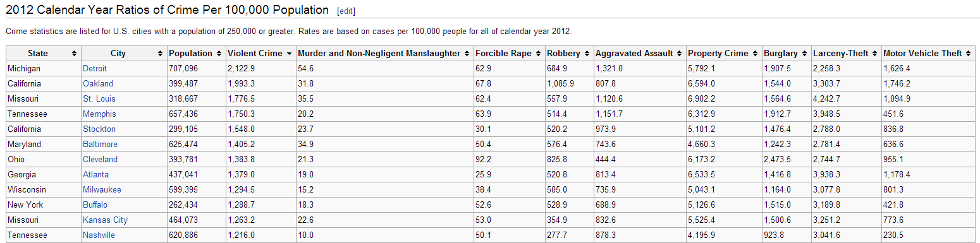Sort by Aggravated Assault sort icon
Image resolution: width=980 pixels, height=243 pixels.
click(x=679, y=54)
